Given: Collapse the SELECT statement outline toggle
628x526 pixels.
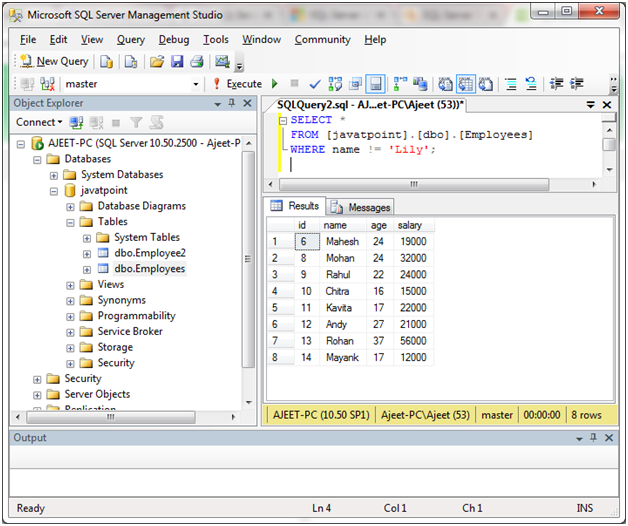Looking at the screenshot, I should [x=283, y=120].
